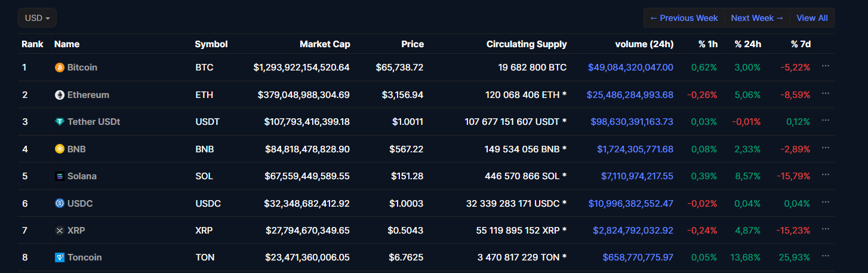Sort by the Market Cap column header

tap(325, 44)
